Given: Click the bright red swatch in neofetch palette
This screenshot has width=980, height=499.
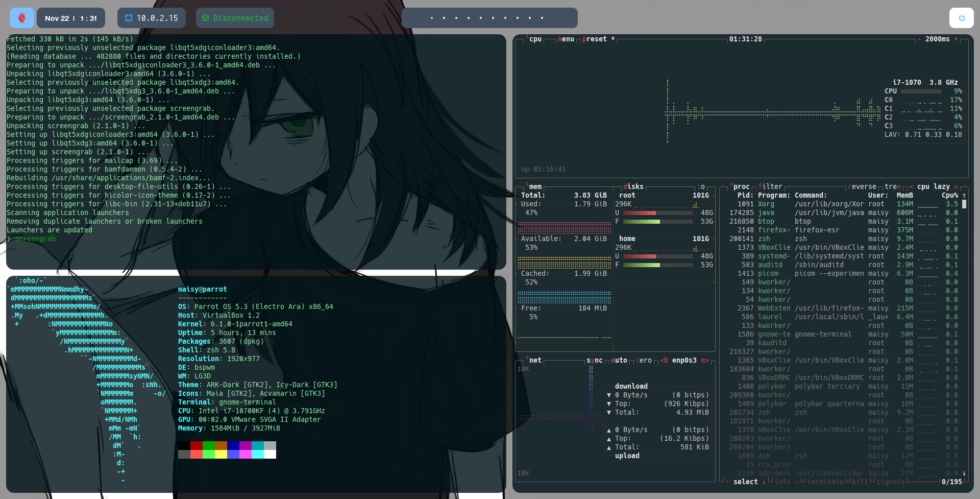Looking at the screenshot, I should [x=196, y=454].
